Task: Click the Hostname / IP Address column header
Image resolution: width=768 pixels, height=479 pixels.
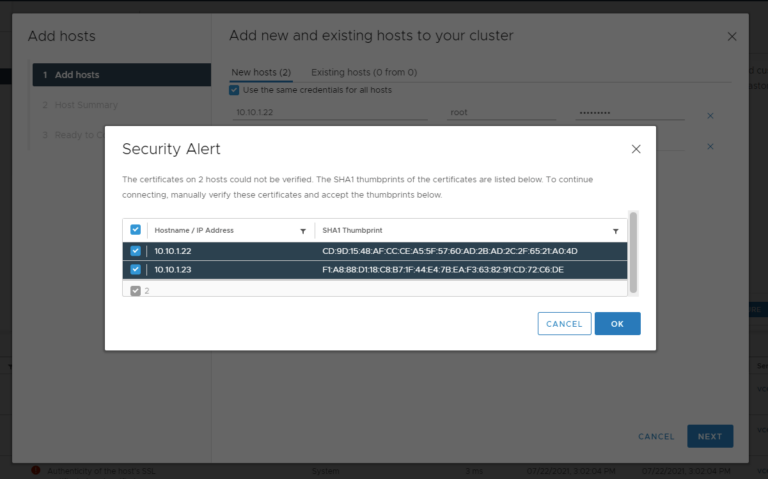Action: (x=194, y=230)
